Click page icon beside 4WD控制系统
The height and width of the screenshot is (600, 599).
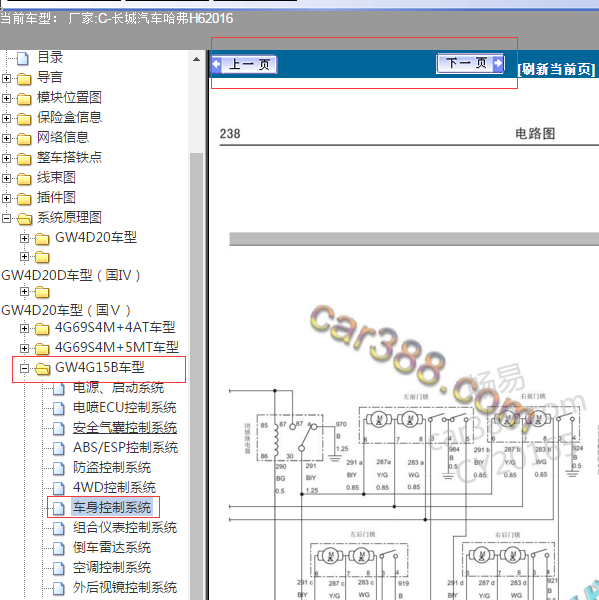[59, 488]
